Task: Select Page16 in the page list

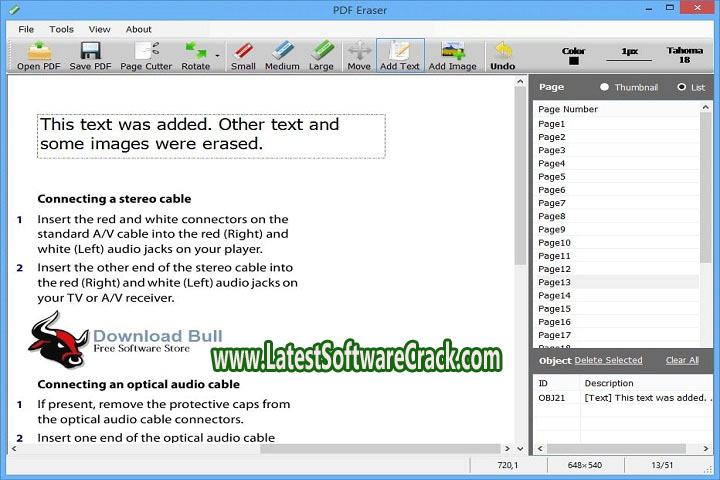Action: (x=618, y=322)
